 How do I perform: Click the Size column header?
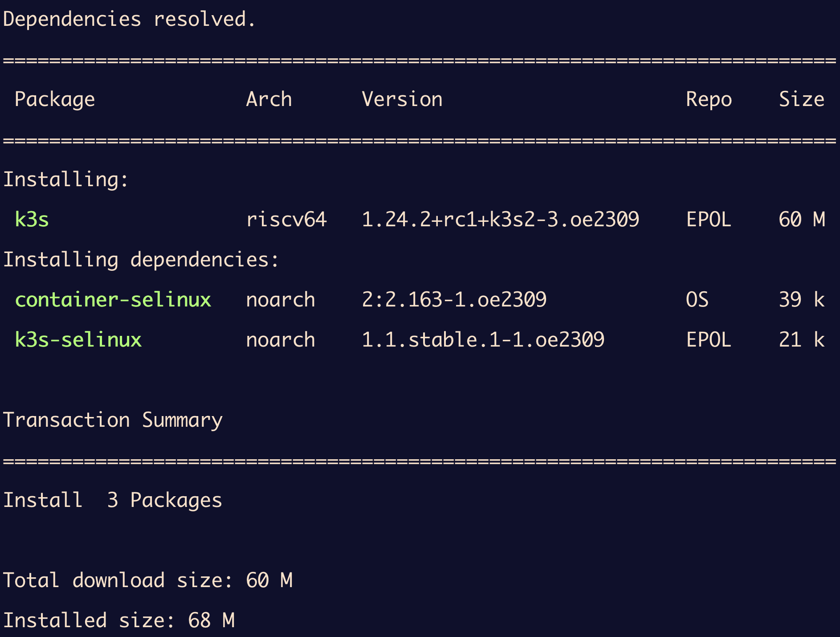pos(801,99)
